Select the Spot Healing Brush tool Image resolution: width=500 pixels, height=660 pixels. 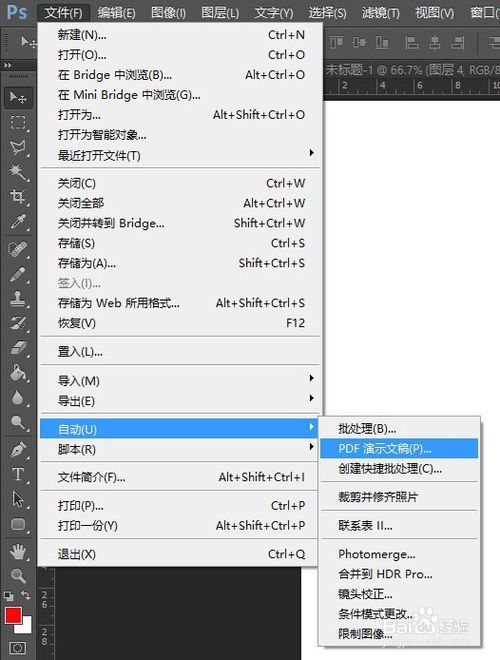click(x=18, y=249)
